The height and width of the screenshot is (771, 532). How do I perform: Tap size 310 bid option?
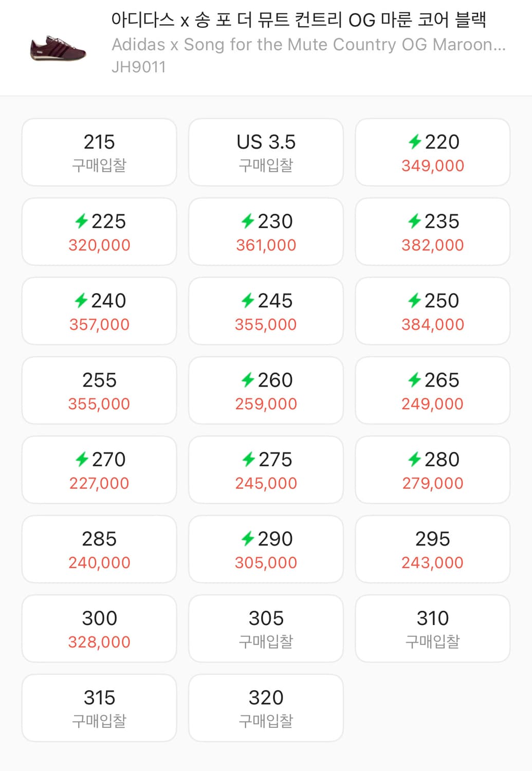click(x=432, y=628)
